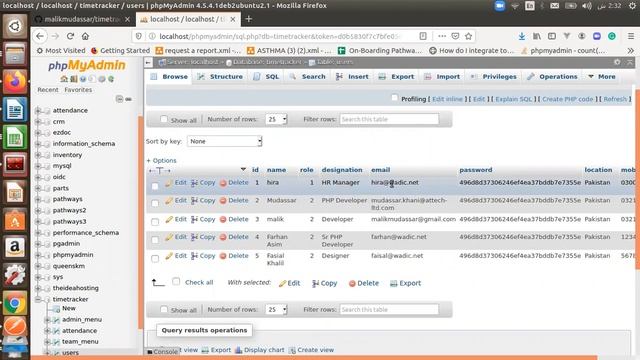
Task: Expand the + Options link
Action: point(161,160)
